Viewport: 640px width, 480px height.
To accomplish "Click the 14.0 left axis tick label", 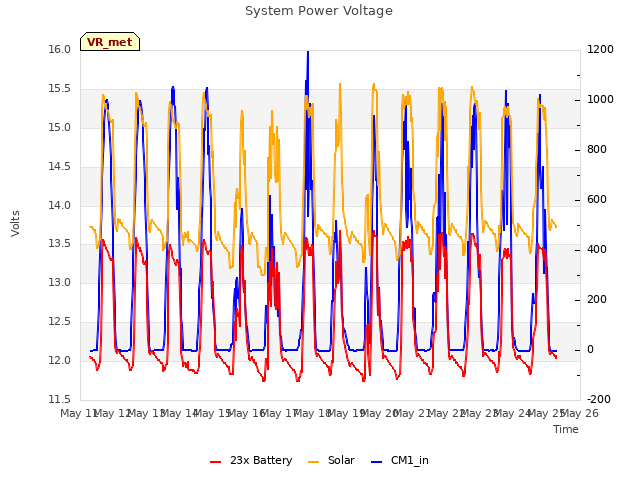I will pyautogui.click(x=60, y=205).
